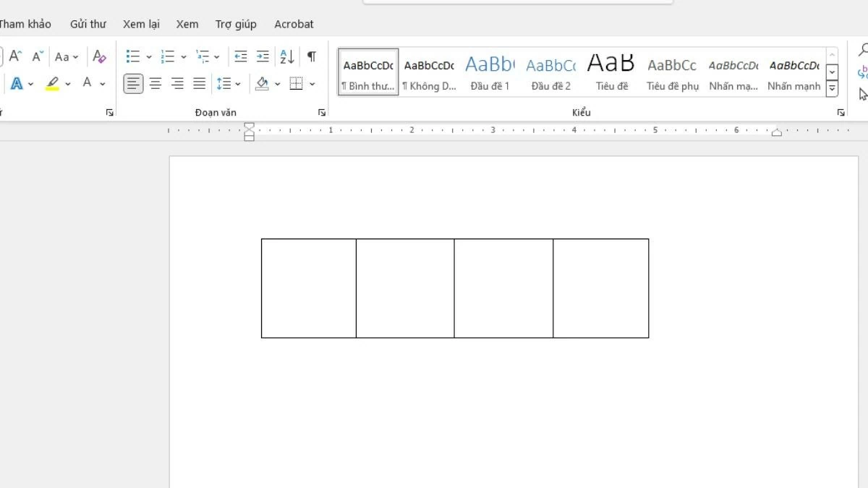Viewport: 868px width, 488px height.
Task: Toggle yellow text highlight pen
Action: [52, 84]
